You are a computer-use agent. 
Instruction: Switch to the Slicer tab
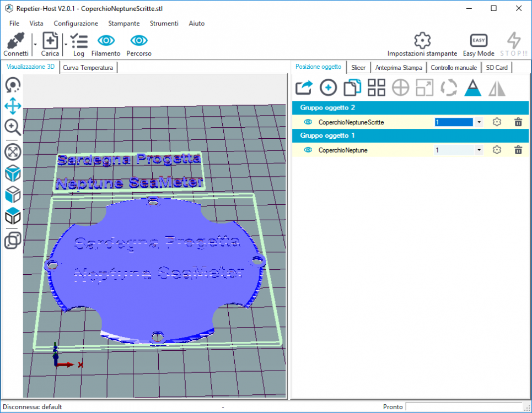[358, 67]
